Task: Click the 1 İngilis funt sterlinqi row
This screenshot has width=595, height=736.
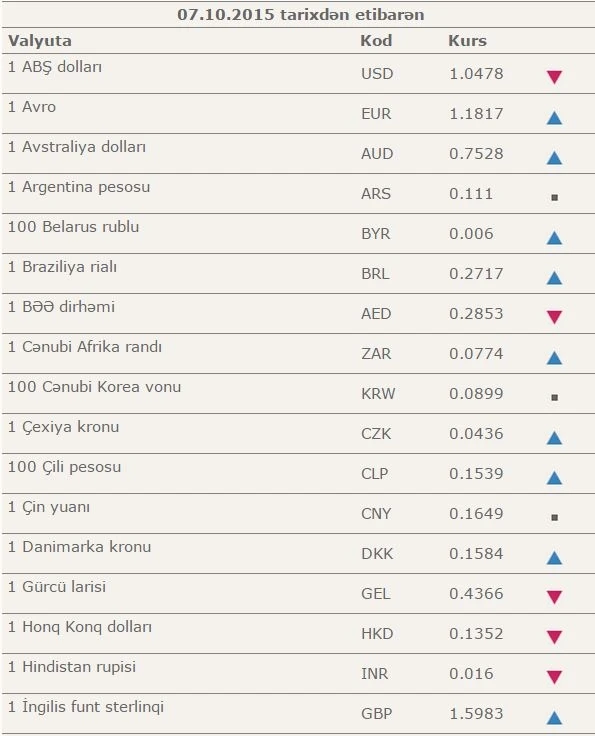Action: pos(298,713)
